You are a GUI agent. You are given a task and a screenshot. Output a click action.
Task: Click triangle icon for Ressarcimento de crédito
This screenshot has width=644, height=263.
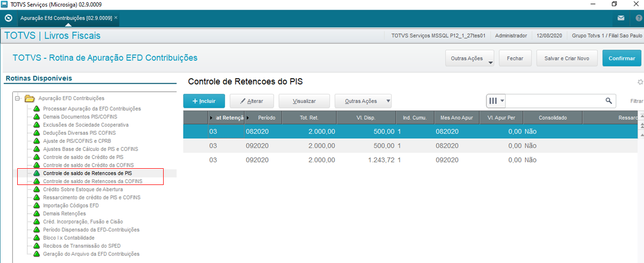(36, 198)
